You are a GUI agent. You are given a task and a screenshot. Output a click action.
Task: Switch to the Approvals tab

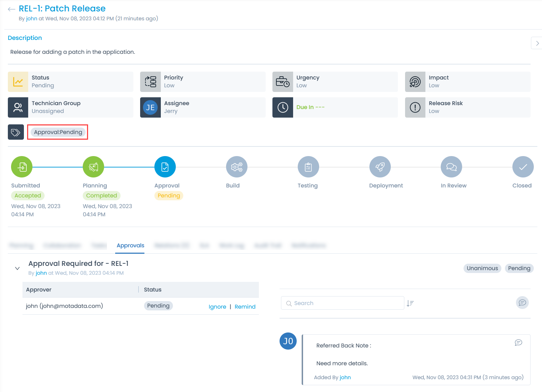[131, 246]
